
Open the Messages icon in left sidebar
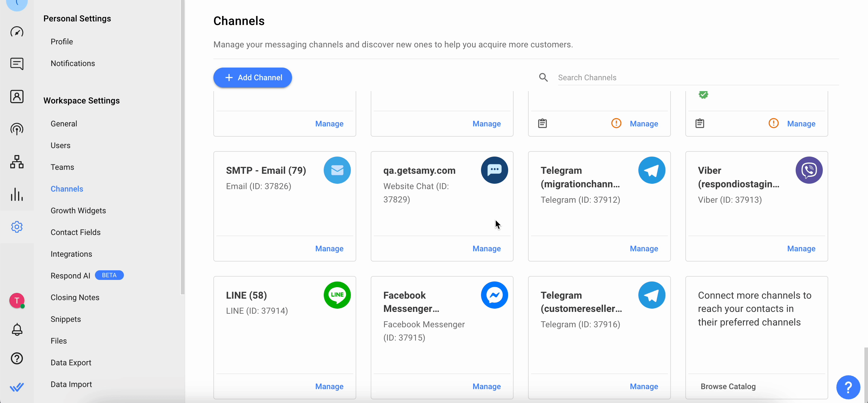[x=17, y=64]
